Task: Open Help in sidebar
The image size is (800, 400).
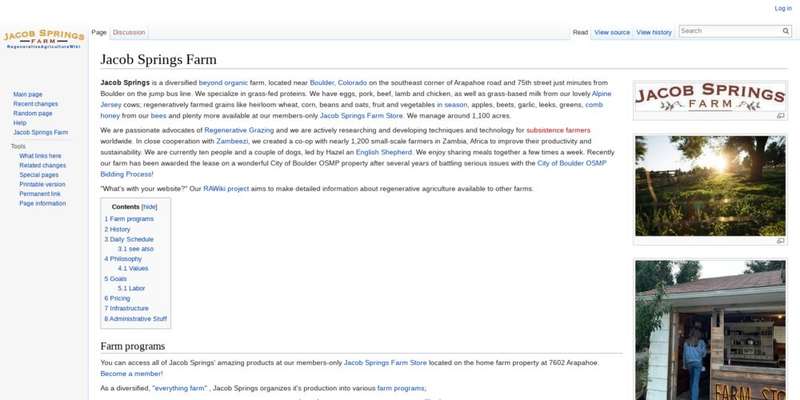Action: tap(19, 123)
